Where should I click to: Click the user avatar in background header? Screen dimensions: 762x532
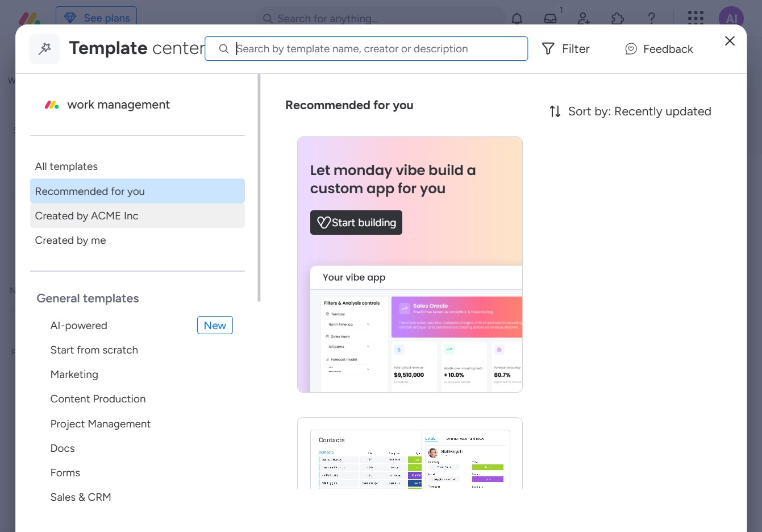[x=731, y=18]
